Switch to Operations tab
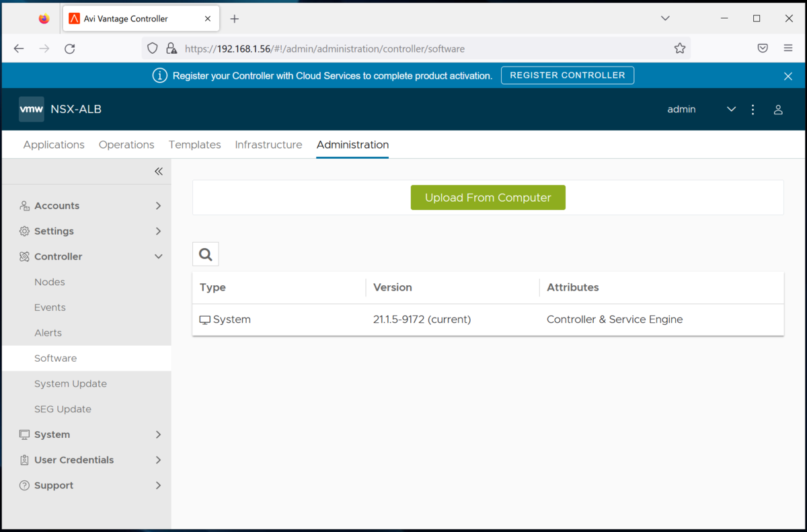 126,145
